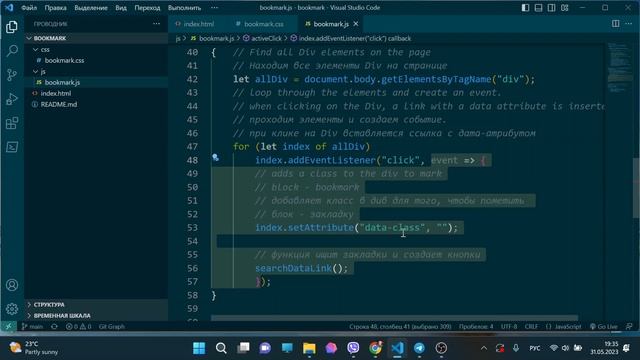Open the Правка menu
The height and width of the screenshot is (360, 640).
tap(56, 8)
